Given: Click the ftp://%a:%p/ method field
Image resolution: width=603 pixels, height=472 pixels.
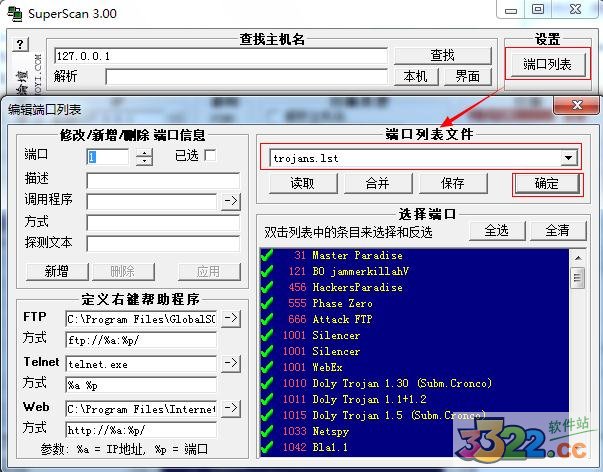Looking at the screenshot, I should [x=141, y=340].
